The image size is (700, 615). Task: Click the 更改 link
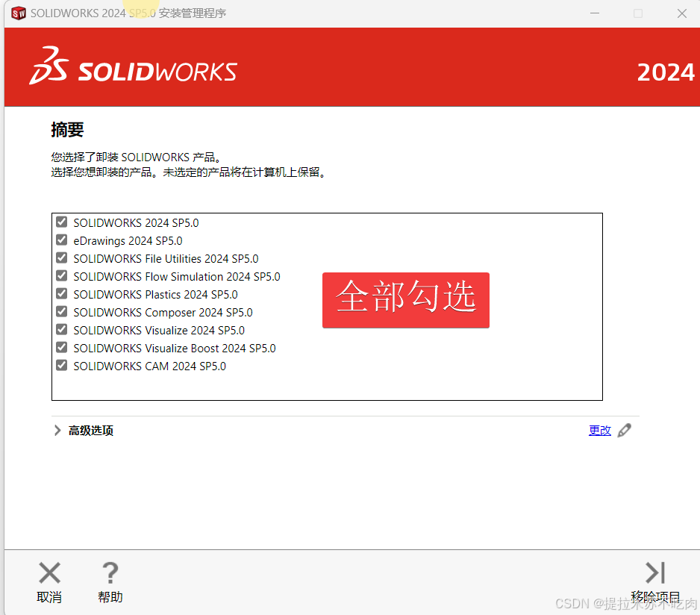point(599,430)
